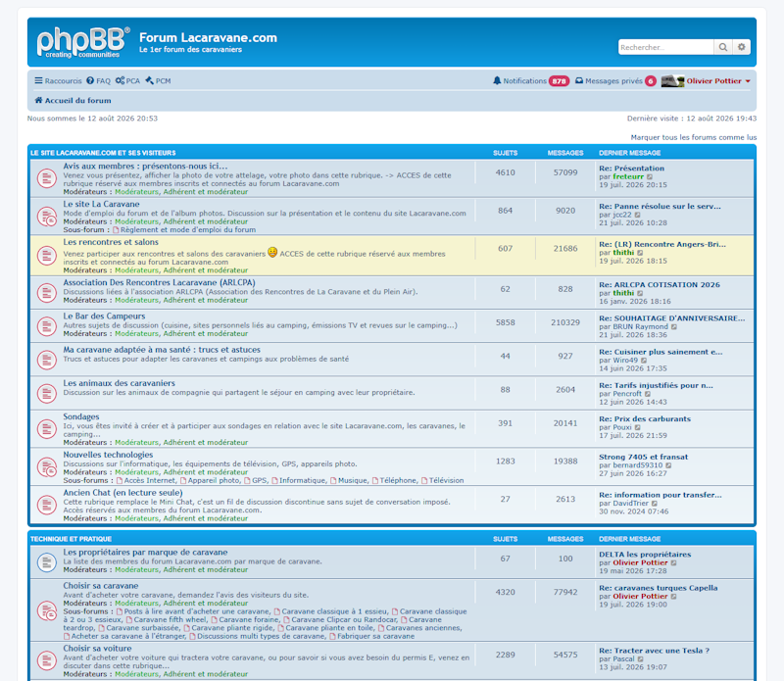View latest post icon next to Wiro49
This screenshot has height=681, width=784.
644,360
